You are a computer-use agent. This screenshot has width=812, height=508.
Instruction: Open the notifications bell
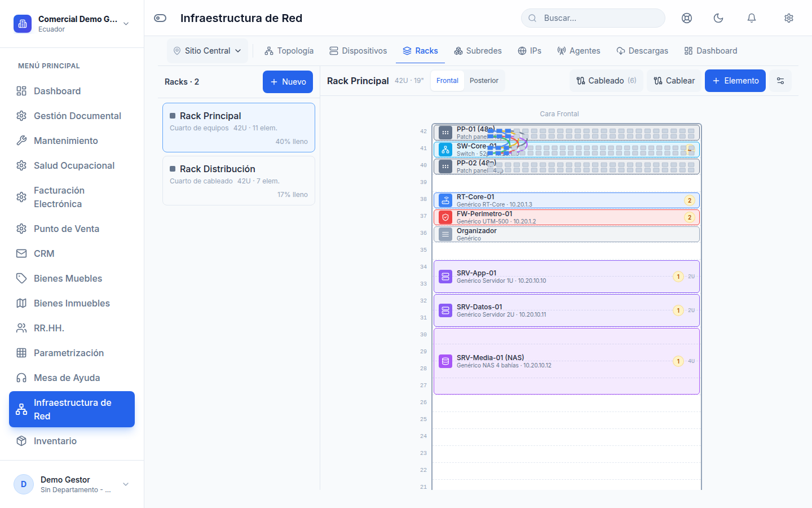click(x=752, y=18)
